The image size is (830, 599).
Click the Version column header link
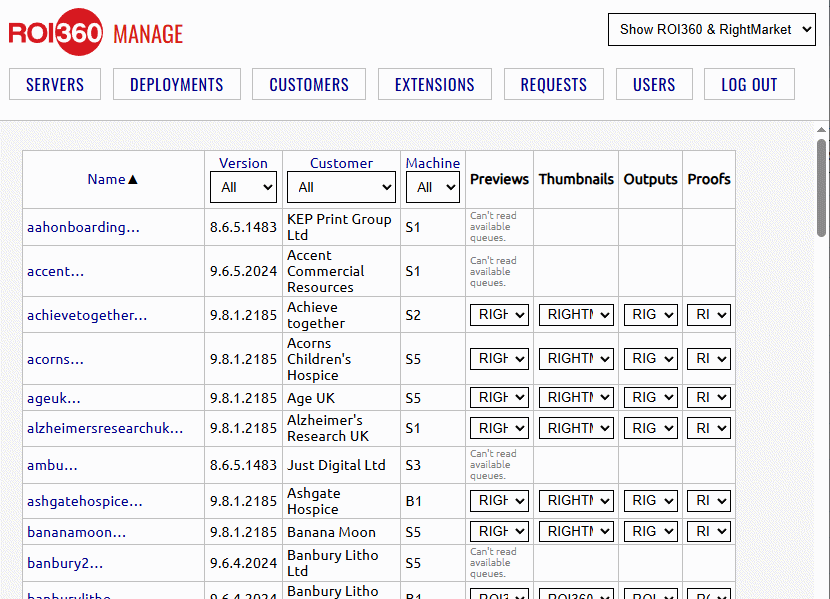(243, 163)
